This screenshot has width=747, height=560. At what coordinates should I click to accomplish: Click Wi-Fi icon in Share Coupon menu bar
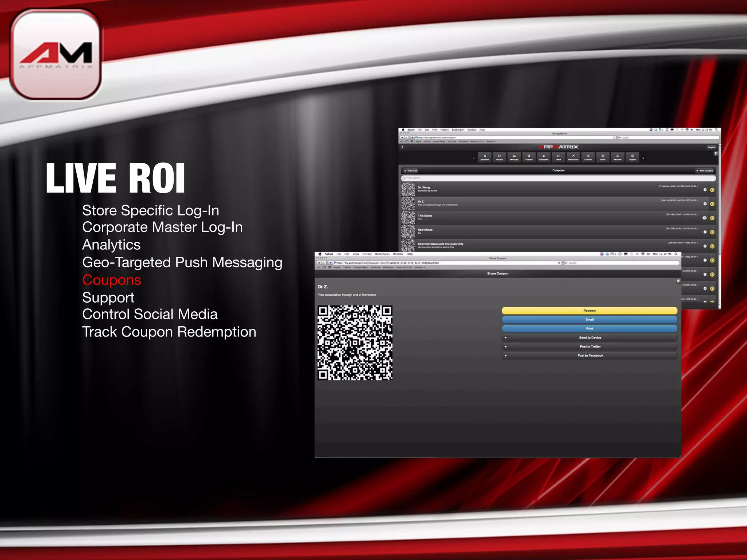click(x=643, y=254)
